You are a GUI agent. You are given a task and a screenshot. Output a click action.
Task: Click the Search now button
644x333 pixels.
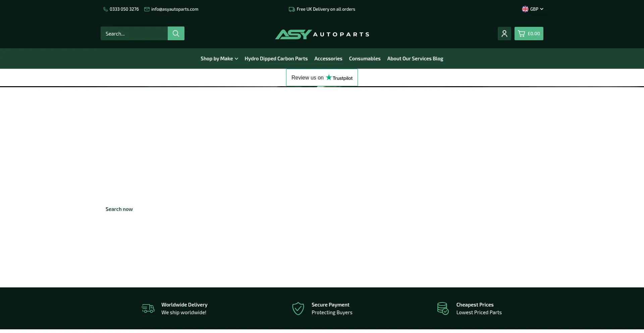[x=119, y=209]
